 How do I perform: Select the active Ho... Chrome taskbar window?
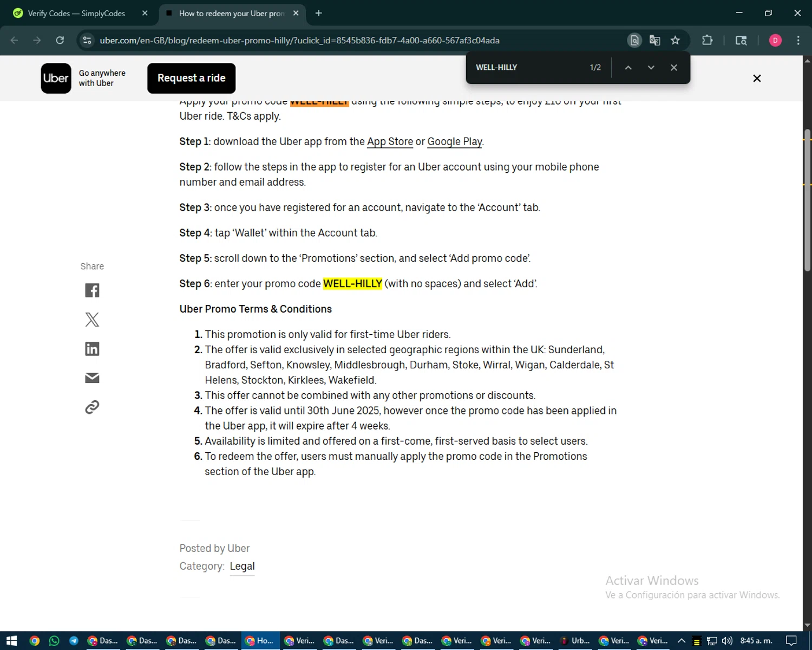click(x=260, y=641)
